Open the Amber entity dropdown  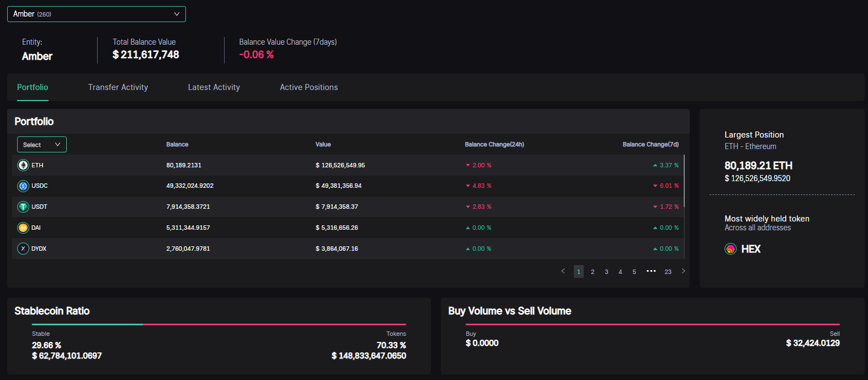[x=97, y=14]
